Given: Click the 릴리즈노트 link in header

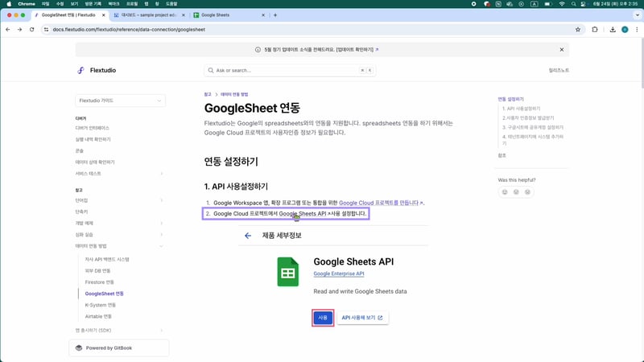Looking at the screenshot, I should tap(559, 70).
